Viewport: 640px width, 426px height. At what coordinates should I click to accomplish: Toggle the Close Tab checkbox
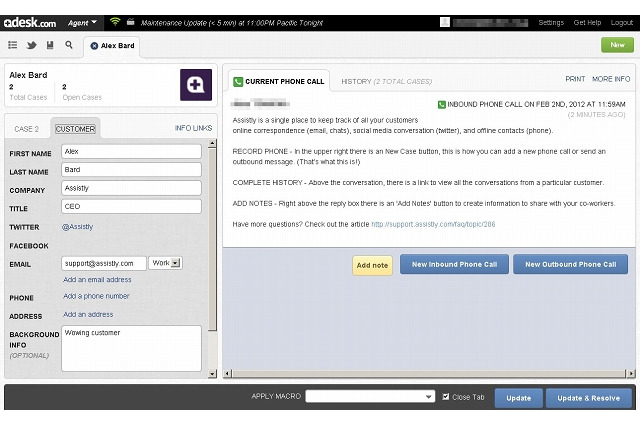coord(446,397)
